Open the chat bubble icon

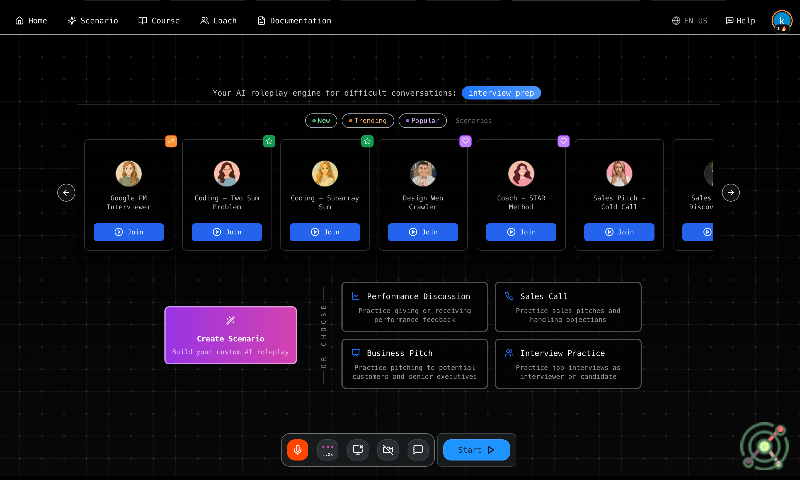418,450
